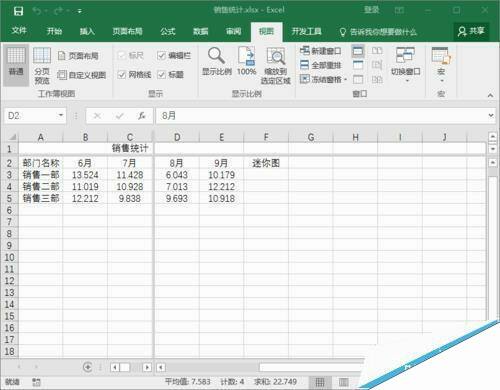500x390 pixels.
Task: Open the File (文件) tab
Action: click(x=19, y=31)
